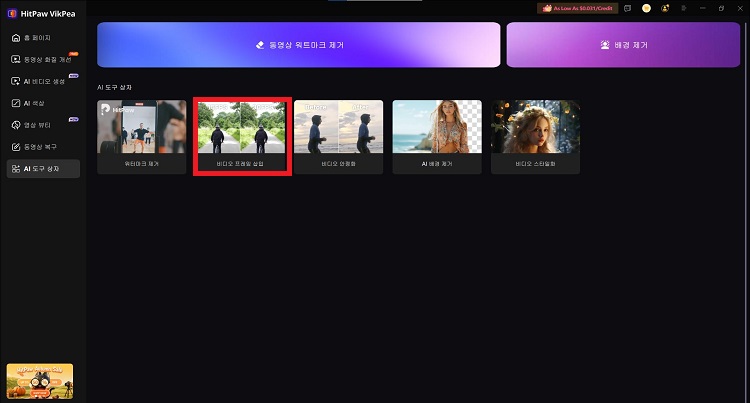
Task: Minimize the HitPaw VikPea window
Action: click(x=703, y=8)
